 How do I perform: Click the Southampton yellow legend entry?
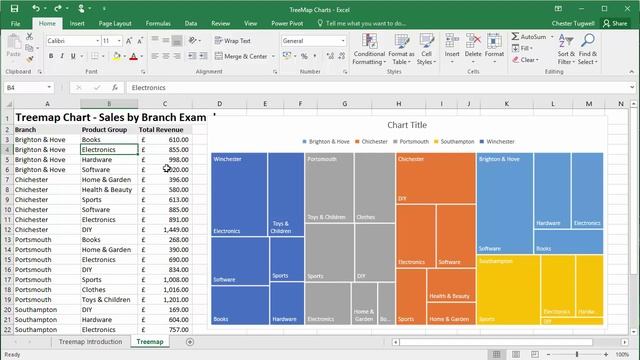click(454, 142)
